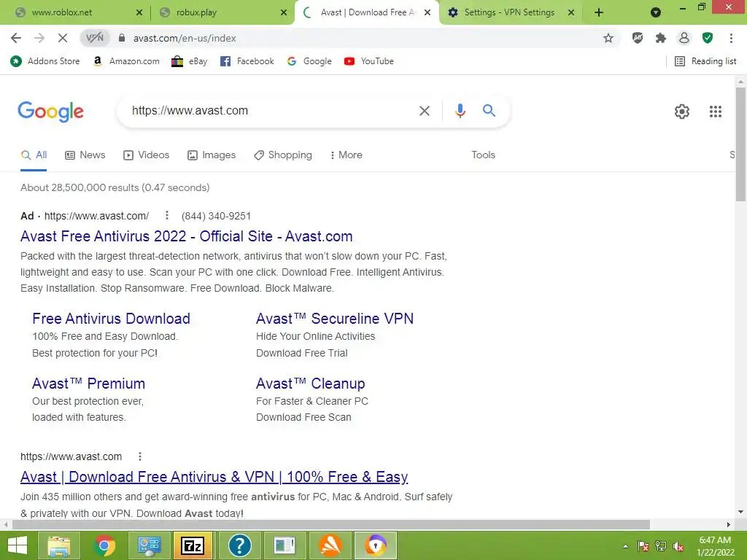Click the phone number (844) 340-9251
Image resolution: width=747 pixels, height=560 pixels.
[x=216, y=216]
